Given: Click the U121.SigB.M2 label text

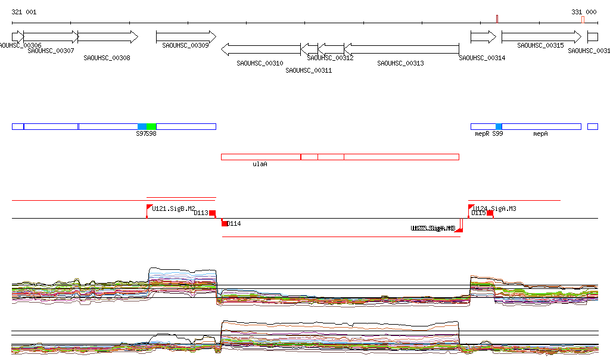Looking at the screenshot, I should tap(173, 209).
